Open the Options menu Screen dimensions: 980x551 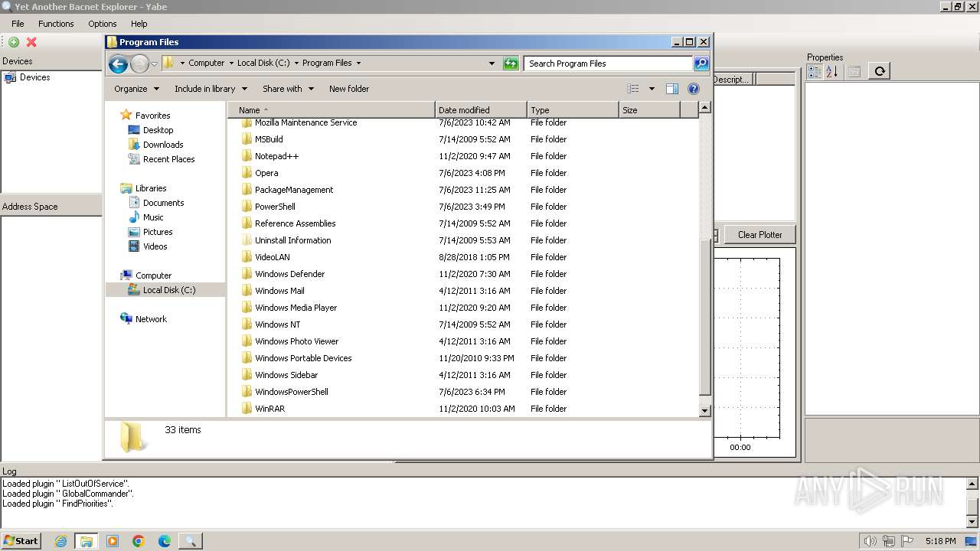pyautogui.click(x=102, y=24)
